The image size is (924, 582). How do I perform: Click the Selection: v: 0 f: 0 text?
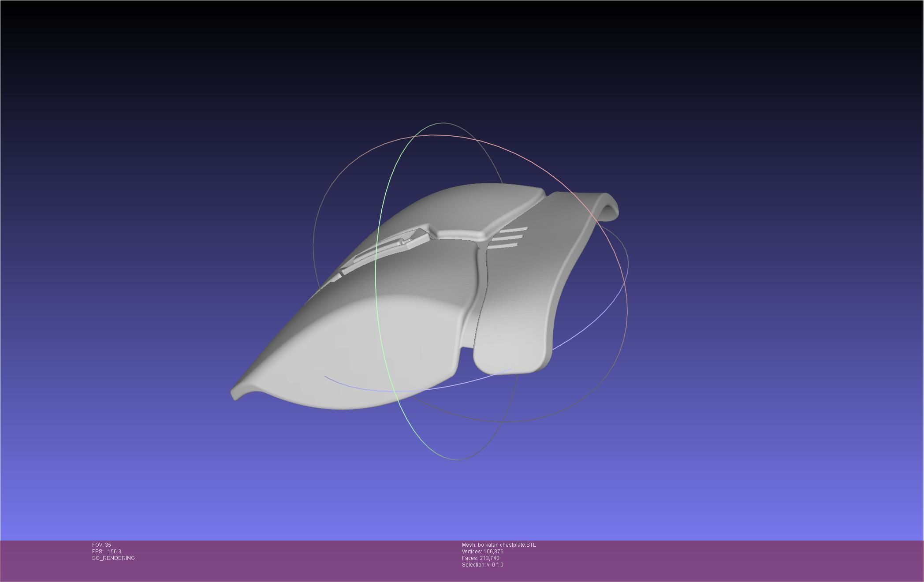[483, 565]
